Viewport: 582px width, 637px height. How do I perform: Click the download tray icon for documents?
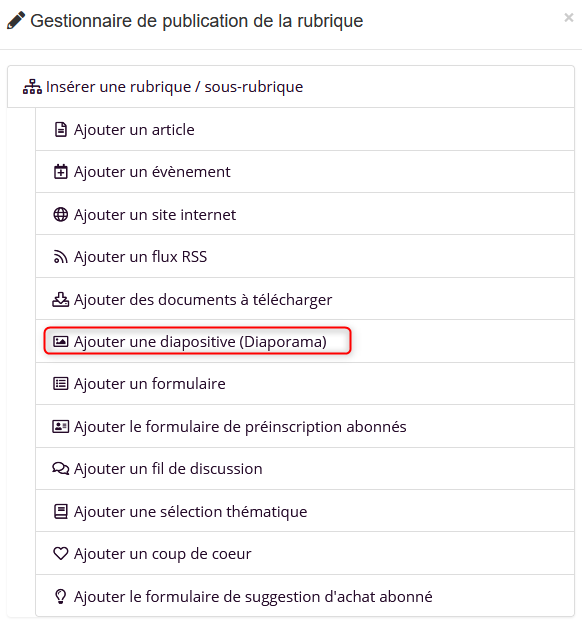(61, 300)
